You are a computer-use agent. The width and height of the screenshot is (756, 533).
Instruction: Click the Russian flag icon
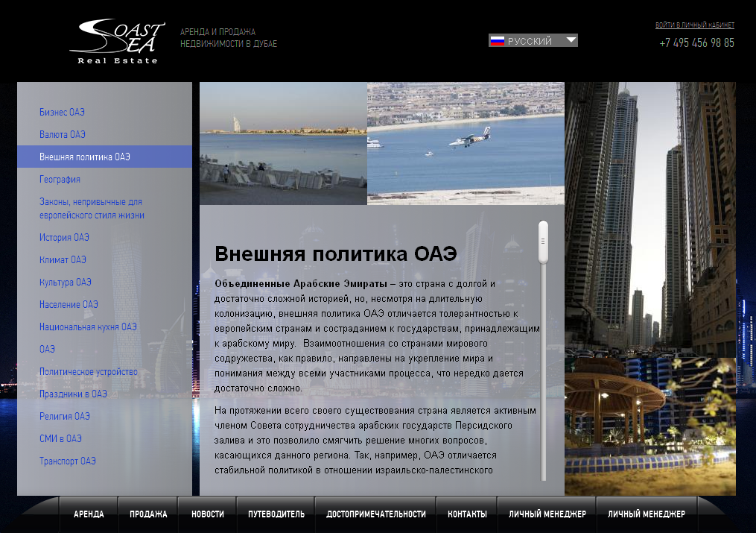[x=497, y=41]
